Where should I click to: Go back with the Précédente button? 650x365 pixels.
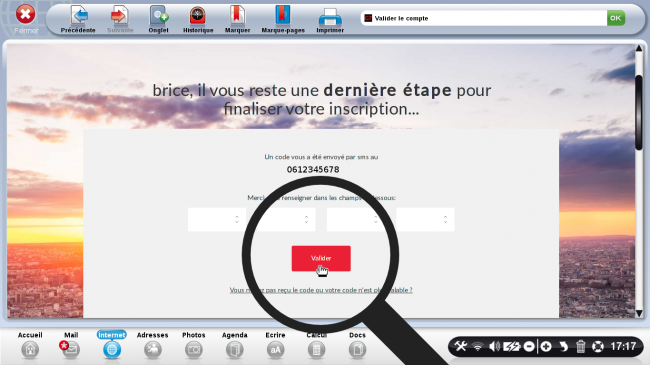point(78,19)
